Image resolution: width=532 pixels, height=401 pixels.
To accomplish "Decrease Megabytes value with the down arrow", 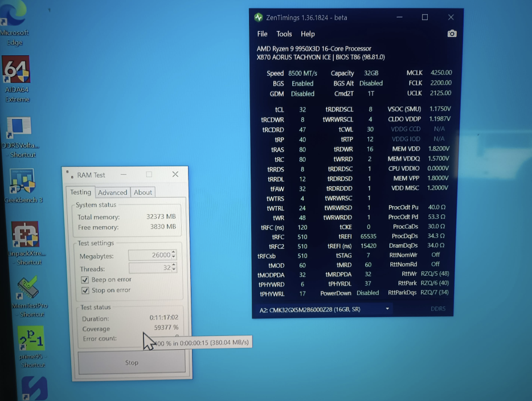I will coord(174,257).
